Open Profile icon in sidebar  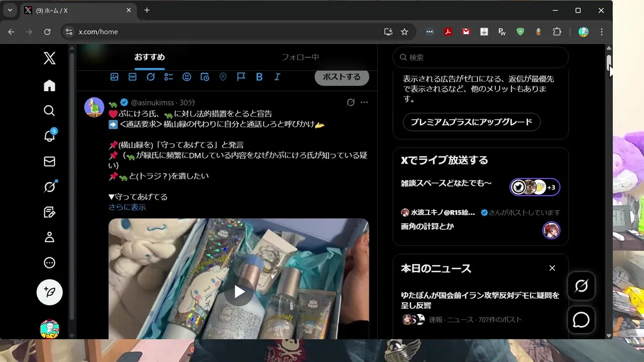coord(49,237)
